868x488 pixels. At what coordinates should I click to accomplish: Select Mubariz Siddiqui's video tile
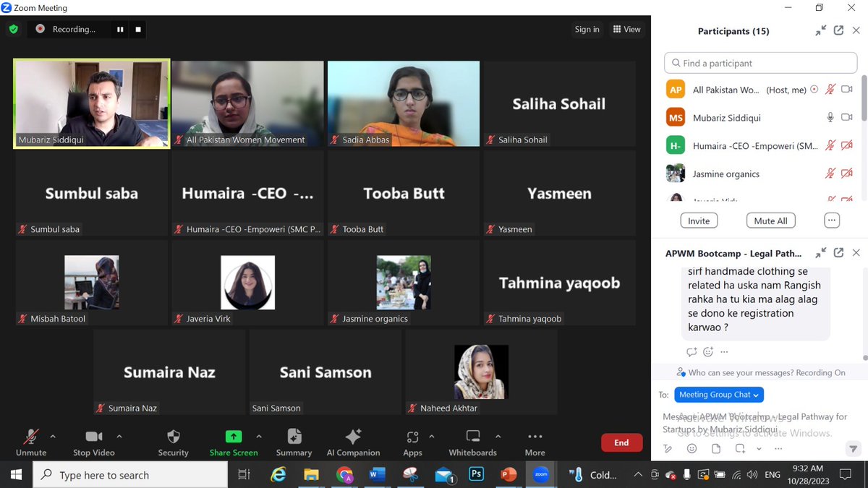(x=92, y=103)
